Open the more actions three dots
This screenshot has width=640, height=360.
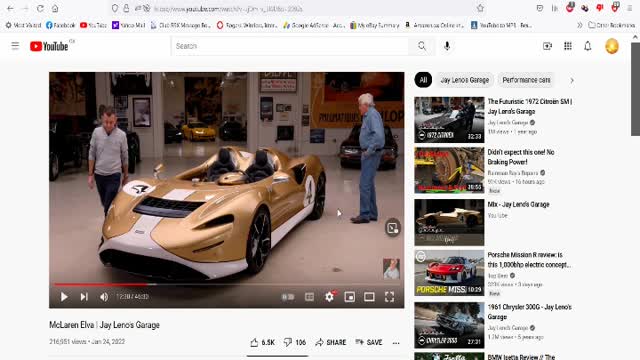396,343
